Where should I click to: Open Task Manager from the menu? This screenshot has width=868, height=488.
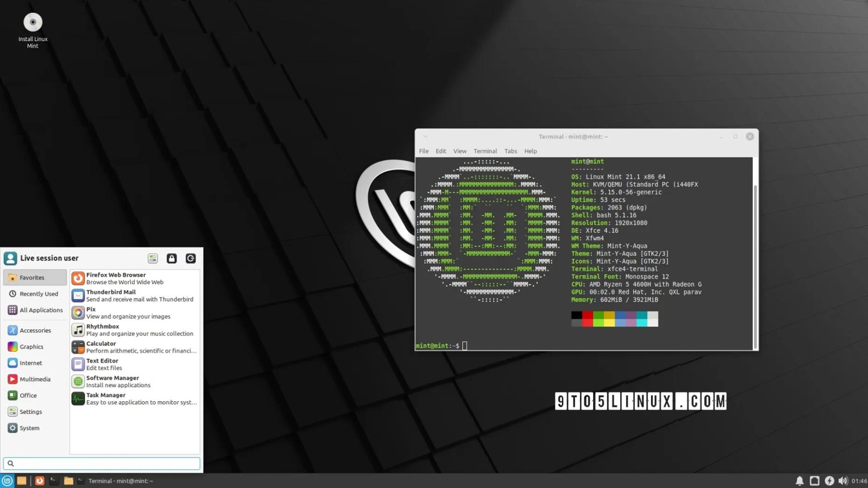pyautogui.click(x=134, y=399)
